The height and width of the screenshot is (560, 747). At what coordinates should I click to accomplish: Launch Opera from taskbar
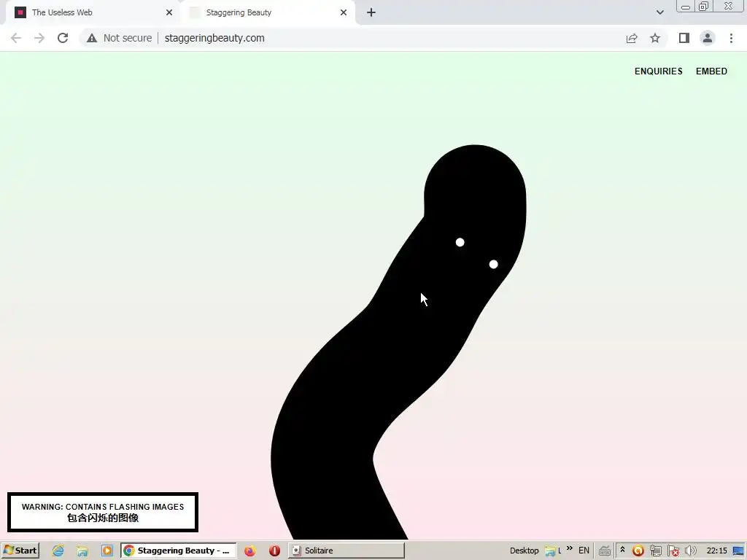click(x=274, y=551)
